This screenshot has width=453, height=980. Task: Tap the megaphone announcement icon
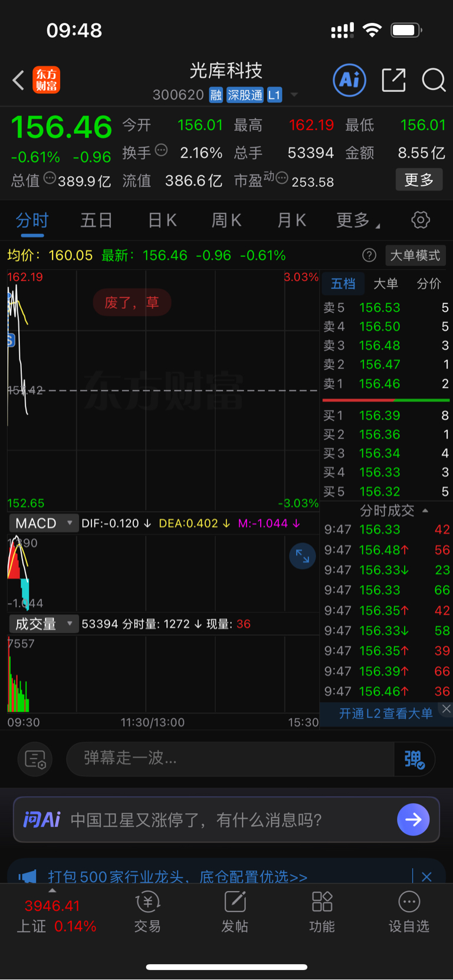[x=28, y=876]
